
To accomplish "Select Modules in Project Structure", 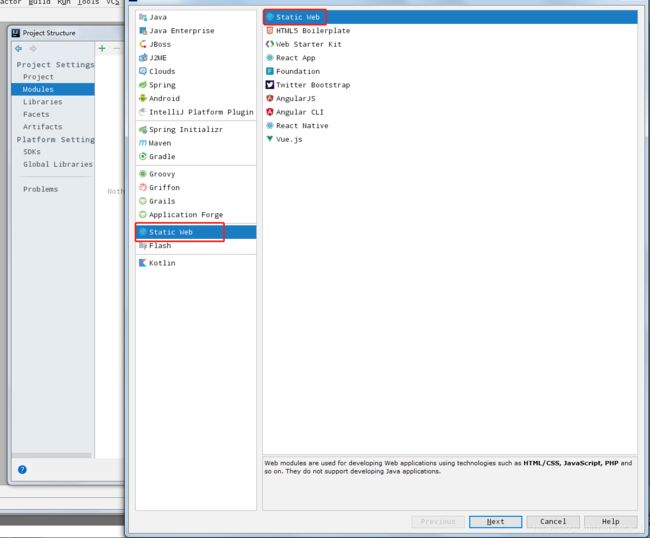I will [x=53, y=89].
